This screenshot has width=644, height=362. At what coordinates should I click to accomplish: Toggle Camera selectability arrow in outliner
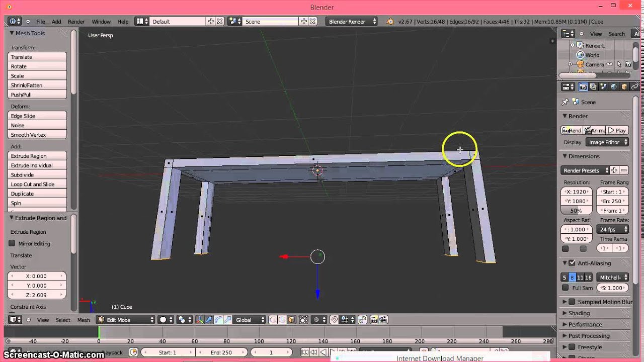[x=619, y=64]
